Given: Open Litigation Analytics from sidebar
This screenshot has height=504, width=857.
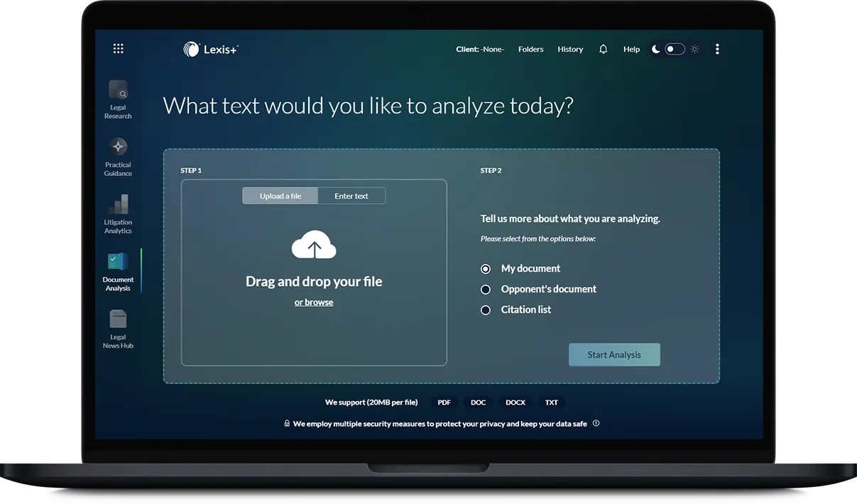Looking at the screenshot, I should point(118,214).
